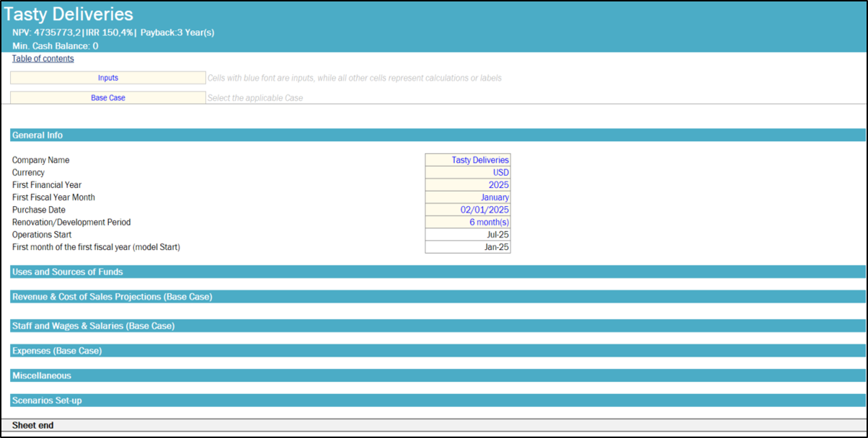Choose the First Fiscal Year Month January cell
The width and height of the screenshot is (868, 438).
(x=468, y=197)
